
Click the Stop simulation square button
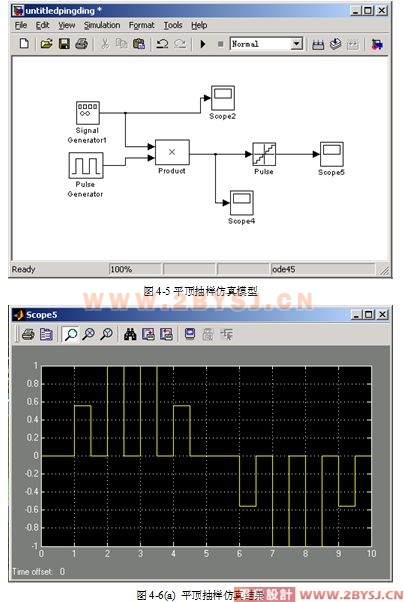click(x=220, y=44)
